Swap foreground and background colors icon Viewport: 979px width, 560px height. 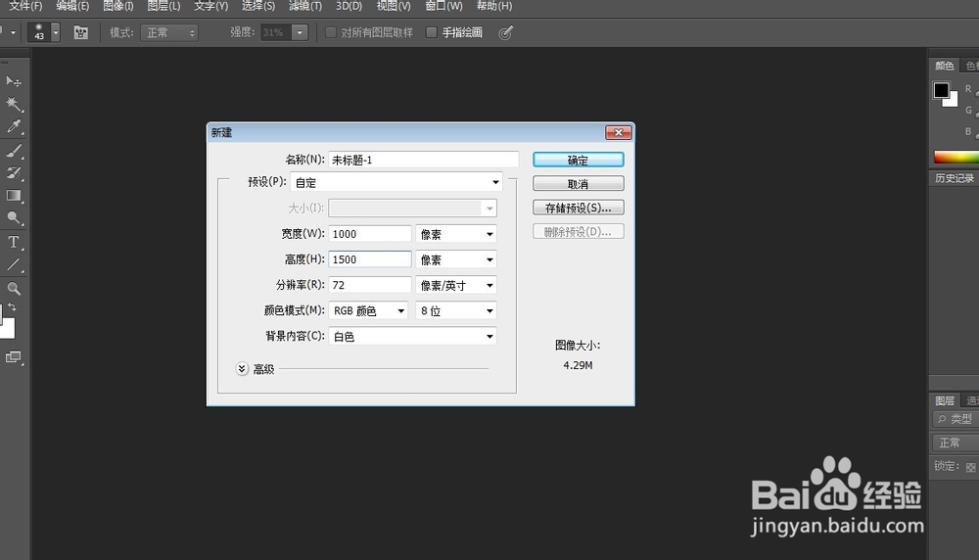pos(12,307)
